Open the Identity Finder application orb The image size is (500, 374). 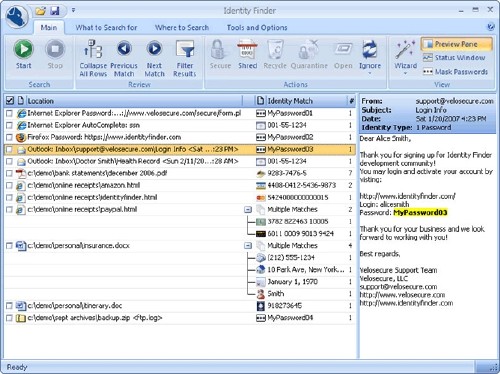(x=16, y=17)
